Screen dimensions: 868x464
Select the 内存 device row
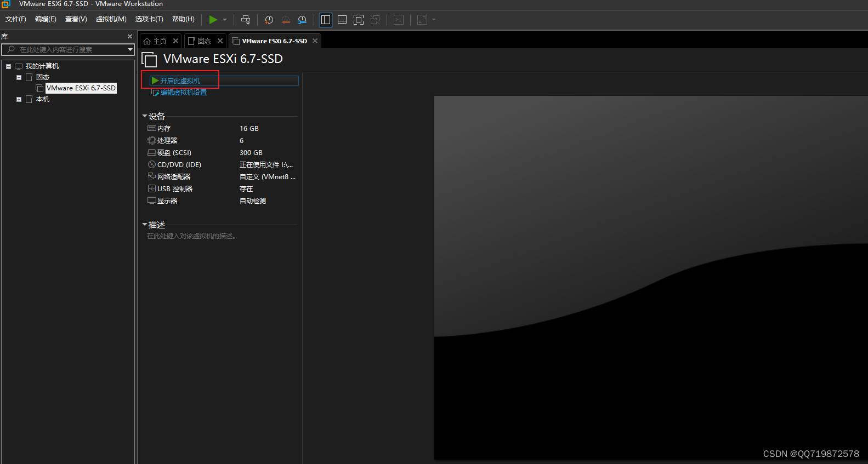[221, 129]
